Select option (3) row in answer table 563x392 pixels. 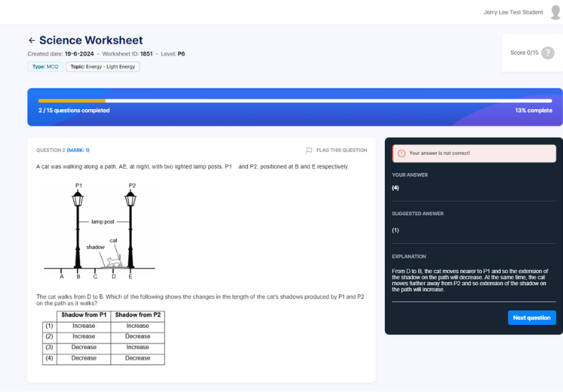tap(103, 347)
